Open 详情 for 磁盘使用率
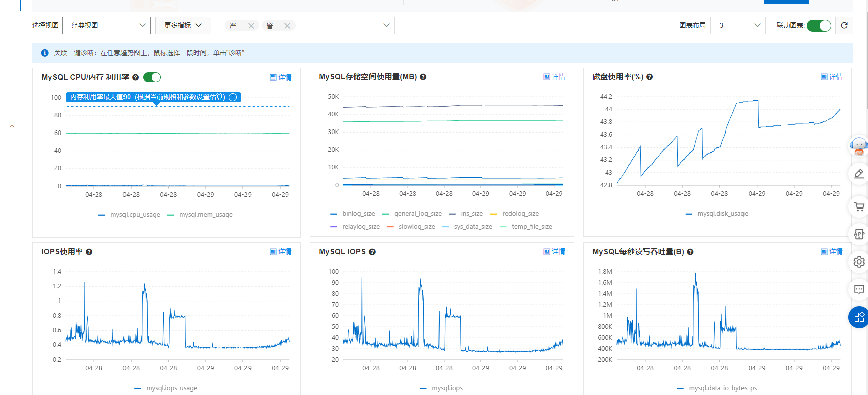 point(832,77)
